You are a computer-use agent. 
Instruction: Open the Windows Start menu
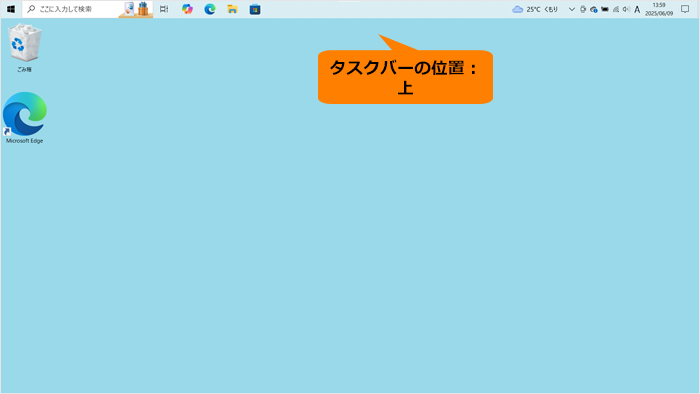click(x=11, y=9)
